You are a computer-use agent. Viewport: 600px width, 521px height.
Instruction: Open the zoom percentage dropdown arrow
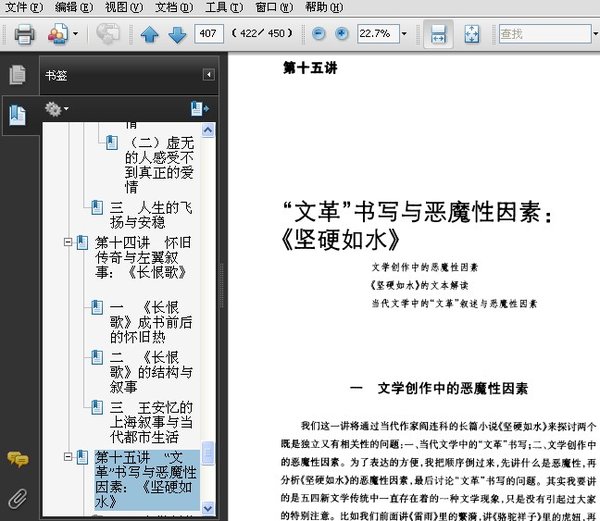[x=404, y=34]
